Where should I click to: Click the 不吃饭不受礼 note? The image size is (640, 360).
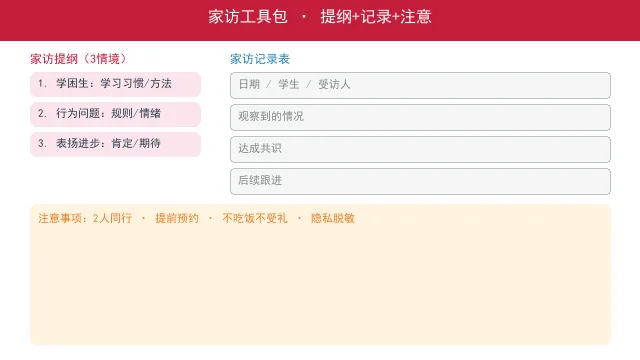(255, 218)
